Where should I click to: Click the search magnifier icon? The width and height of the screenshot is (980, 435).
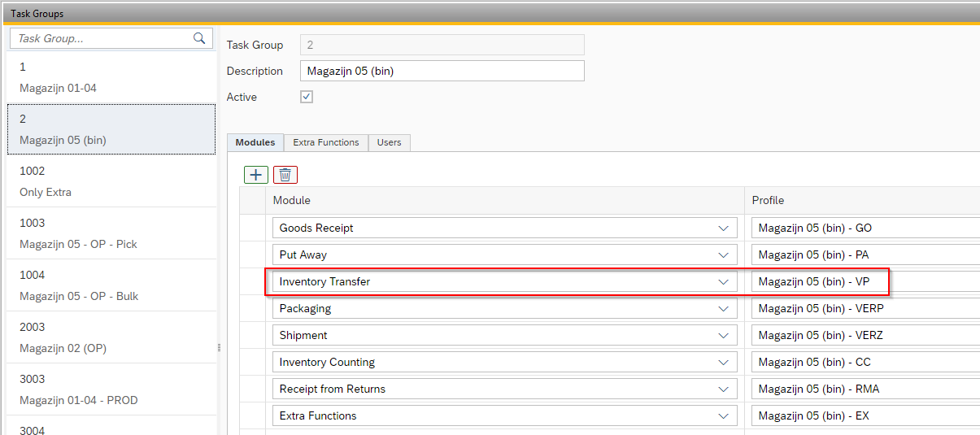point(199,38)
